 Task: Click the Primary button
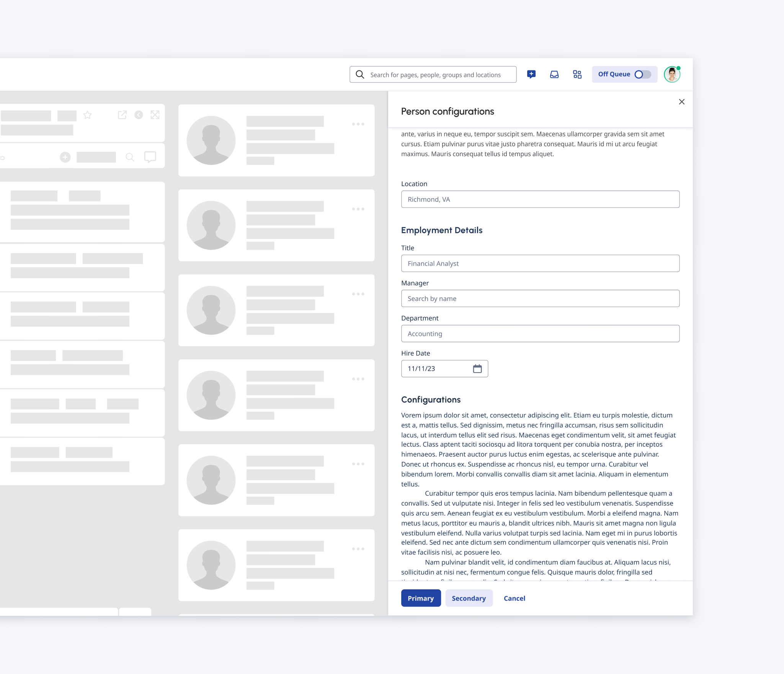pos(421,598)
